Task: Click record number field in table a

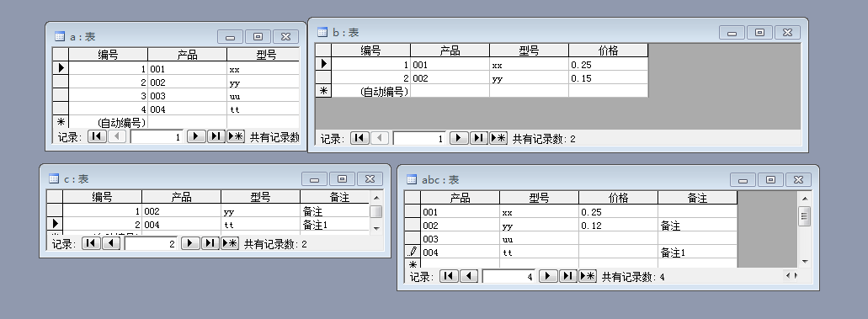Action: point(157,137)
